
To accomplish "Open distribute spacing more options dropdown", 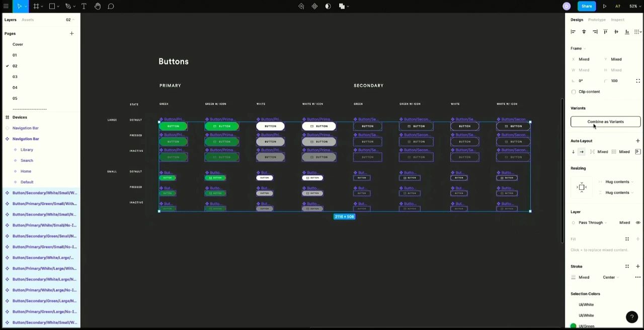I will (637, 32).
